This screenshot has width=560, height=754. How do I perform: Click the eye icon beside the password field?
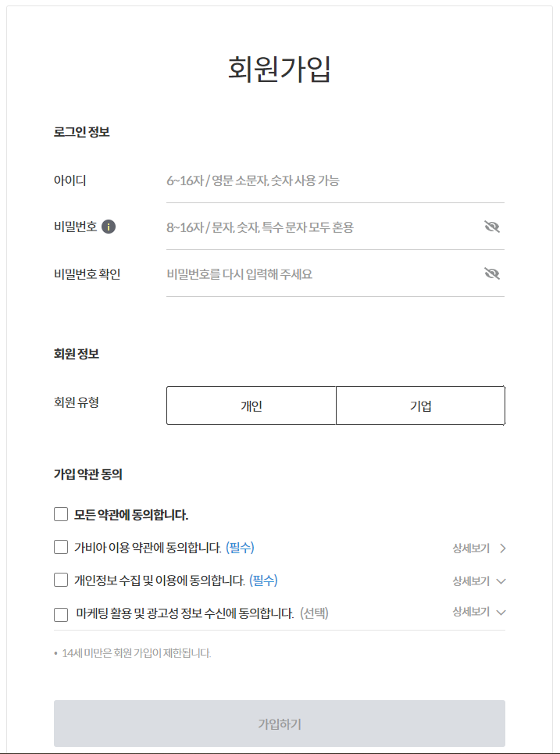click(x=492, y=227)
